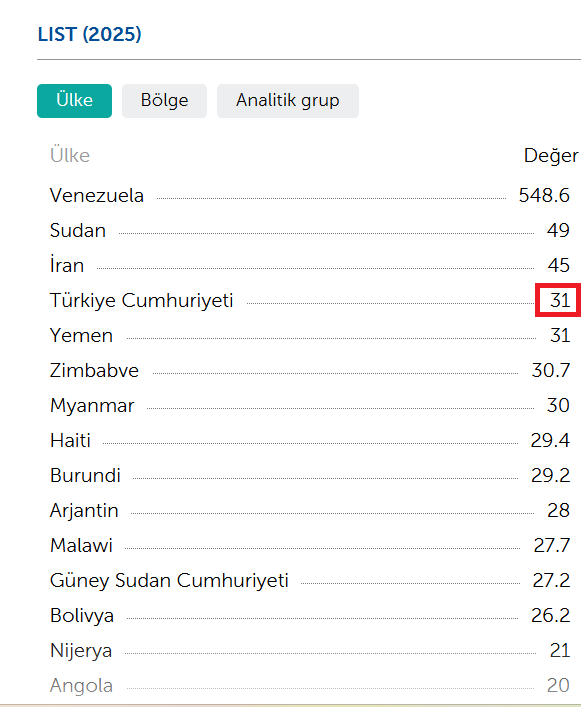Click Türkiye Cumhuriyeti country name

click(x=142, y=300)
